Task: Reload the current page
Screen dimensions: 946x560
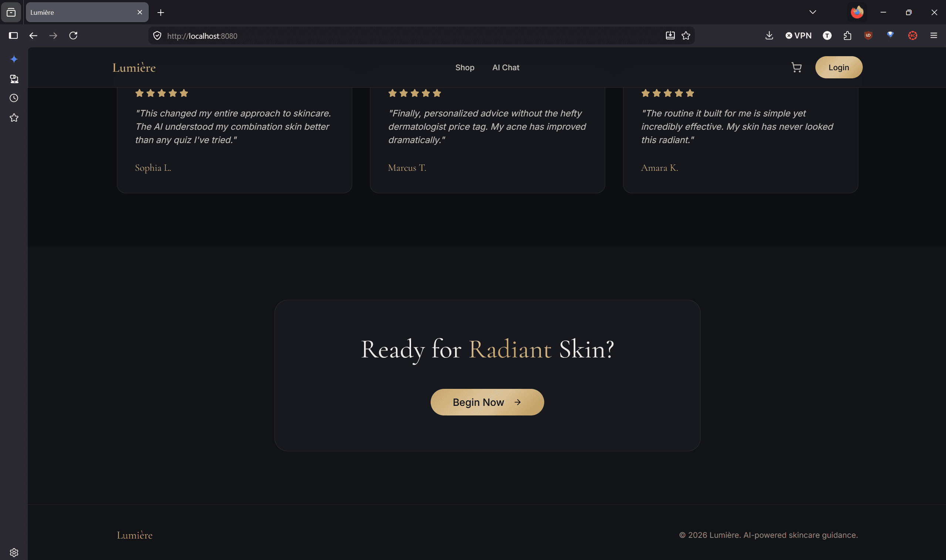Action: [x=73, y=35]
